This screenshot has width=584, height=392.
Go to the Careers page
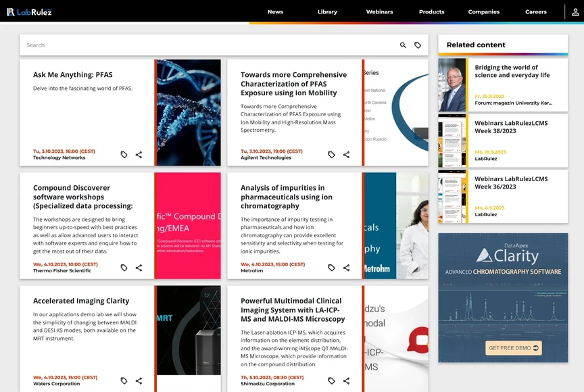point(535,11)
